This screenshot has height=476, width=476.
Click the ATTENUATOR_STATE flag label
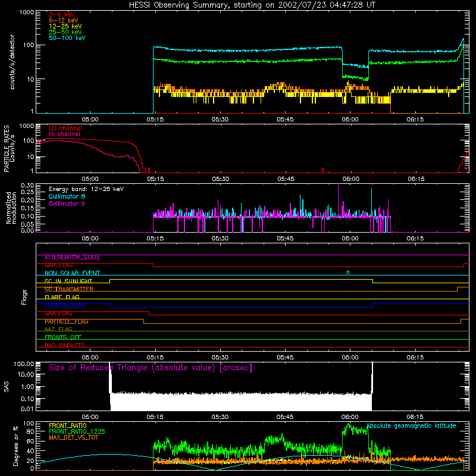72,258
